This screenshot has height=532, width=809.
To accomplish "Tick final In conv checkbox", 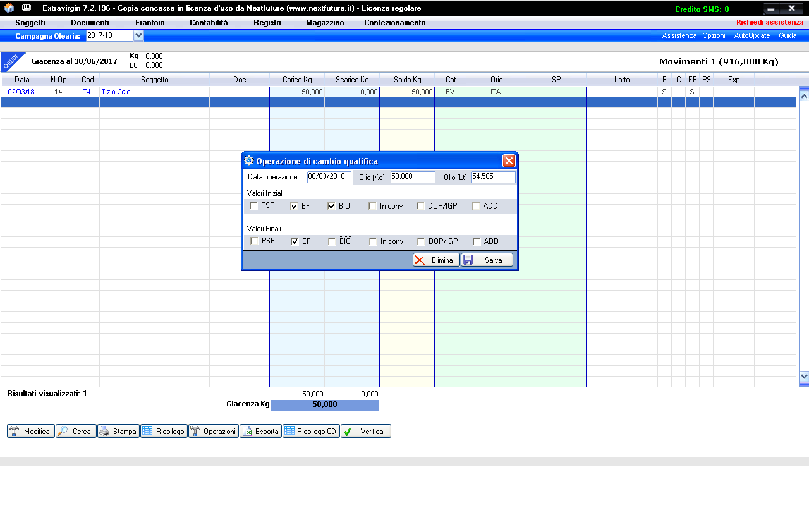I will pos(373,241).
